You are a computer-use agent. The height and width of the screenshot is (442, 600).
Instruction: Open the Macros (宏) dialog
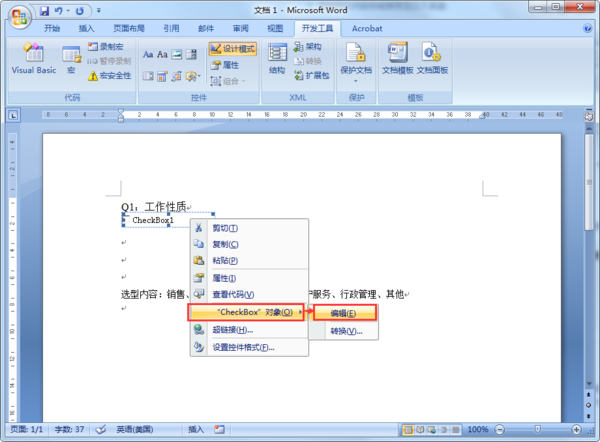[x=72, y=58]
